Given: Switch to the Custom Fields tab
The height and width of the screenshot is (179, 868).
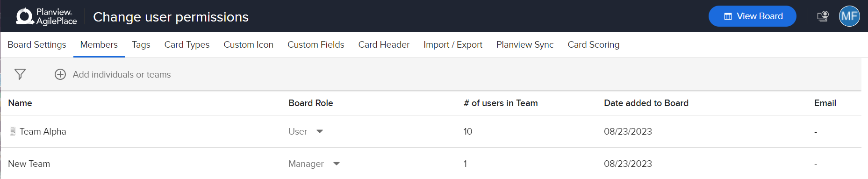Looking at the screenshot, I should [316, 45].
